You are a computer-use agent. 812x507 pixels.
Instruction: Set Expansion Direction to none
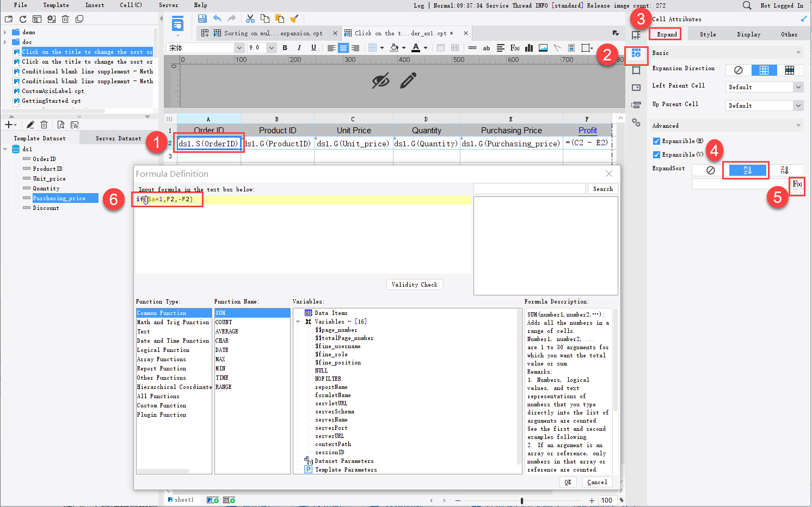click(x=739, y=70)
